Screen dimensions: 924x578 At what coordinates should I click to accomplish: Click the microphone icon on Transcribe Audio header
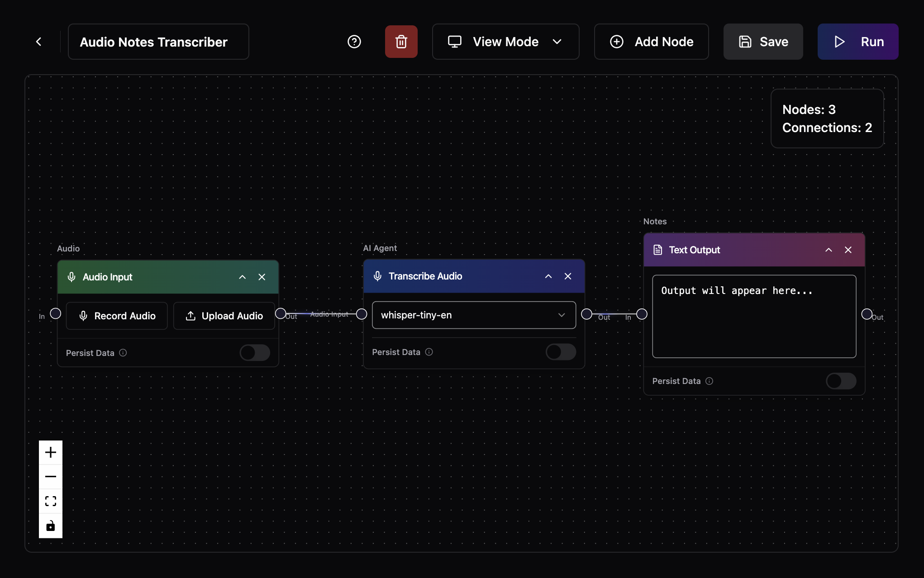(378, 276)
